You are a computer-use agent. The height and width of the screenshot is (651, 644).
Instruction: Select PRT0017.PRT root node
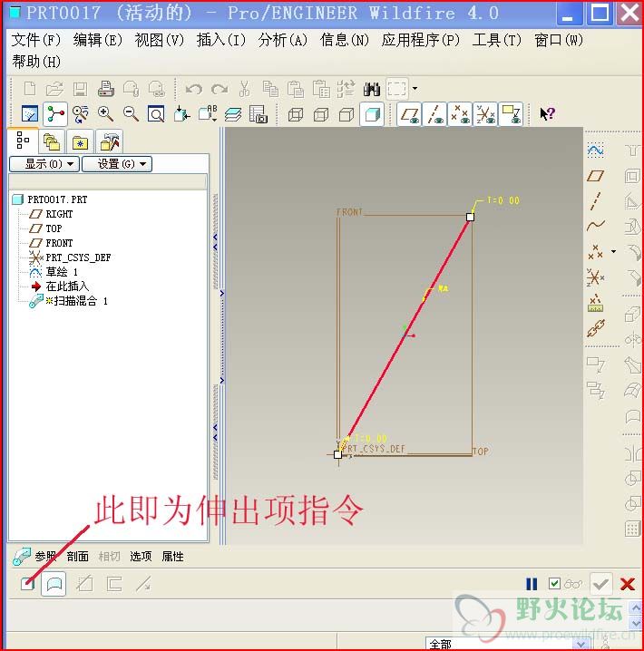(57, 199)
